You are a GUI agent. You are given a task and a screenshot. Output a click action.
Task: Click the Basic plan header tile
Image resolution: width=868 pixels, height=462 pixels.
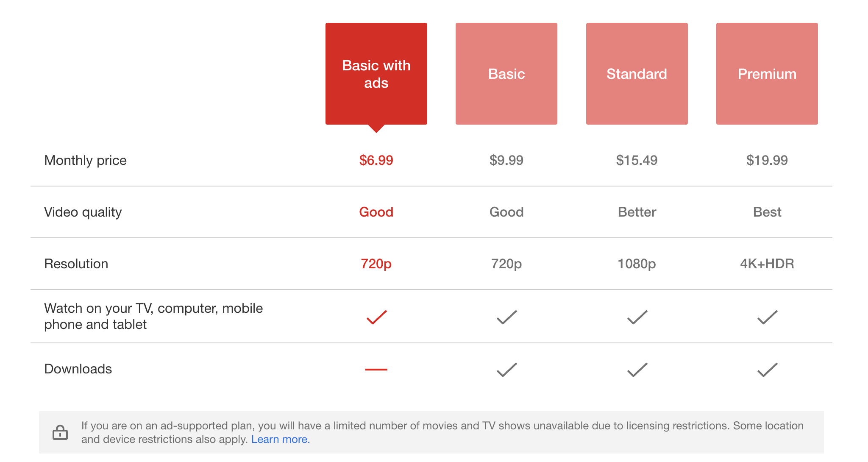pyautogui.click(x=506, y=74)
